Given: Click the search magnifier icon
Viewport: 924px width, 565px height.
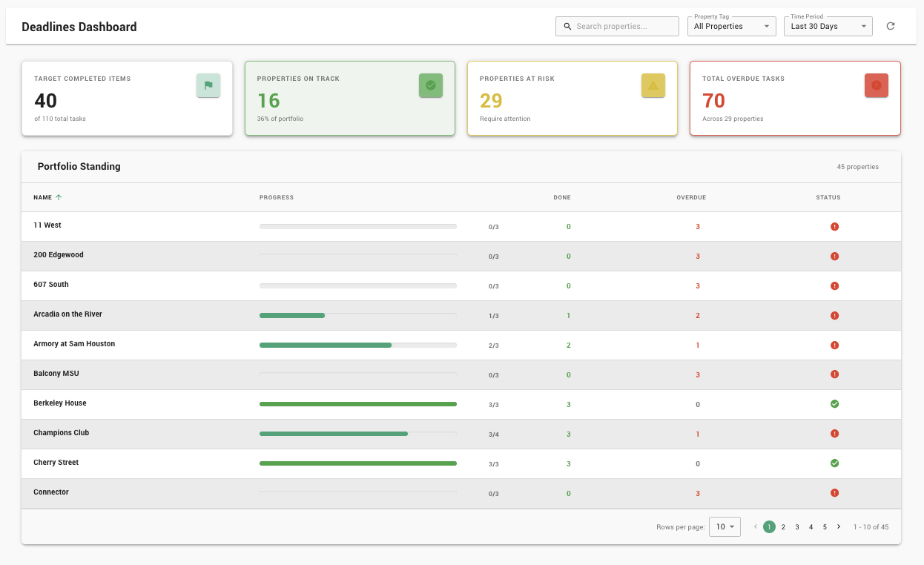Looking at the screenshot, I should pyautogui.click(x=567, y=26).
